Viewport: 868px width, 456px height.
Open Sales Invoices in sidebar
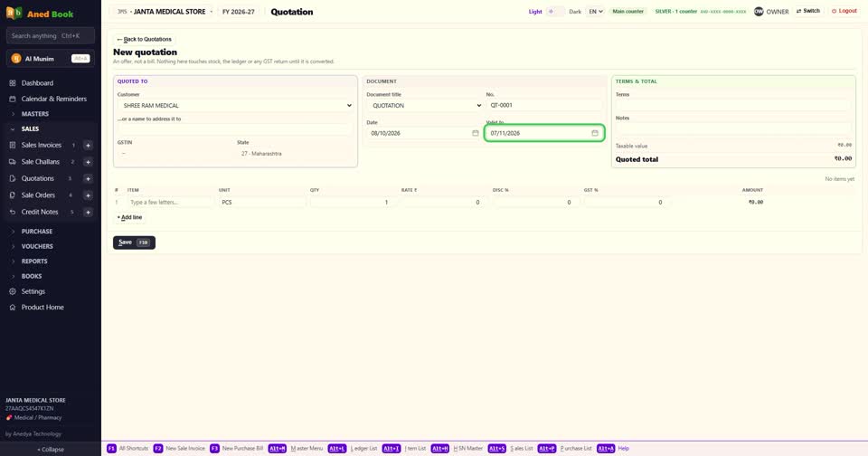[42, 145]
